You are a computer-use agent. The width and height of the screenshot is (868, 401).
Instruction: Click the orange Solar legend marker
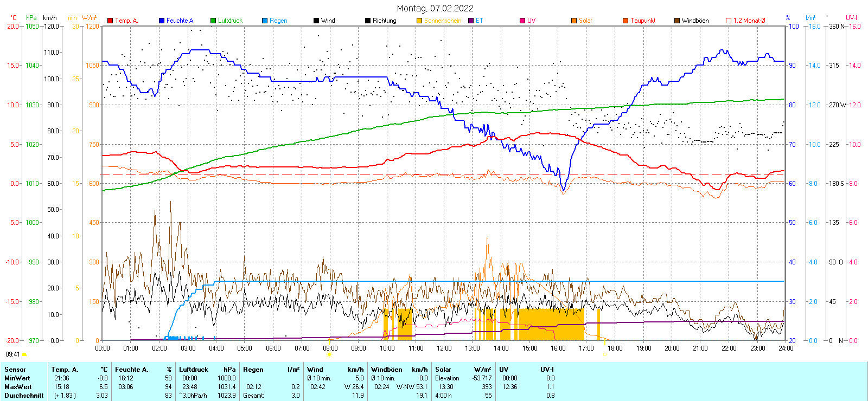(x=574, y=21)
